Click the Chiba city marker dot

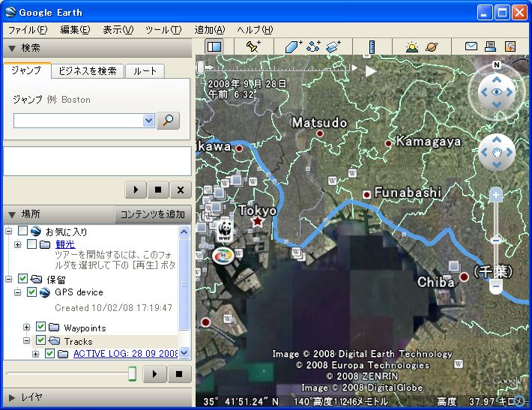464,277
